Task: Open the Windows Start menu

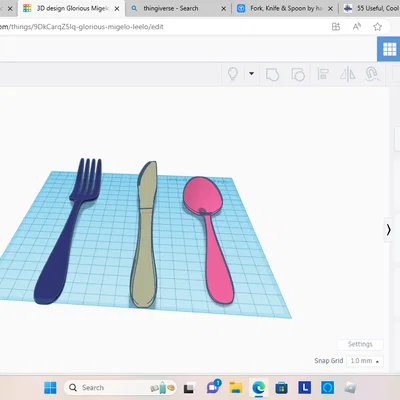Action: (50, 388)
